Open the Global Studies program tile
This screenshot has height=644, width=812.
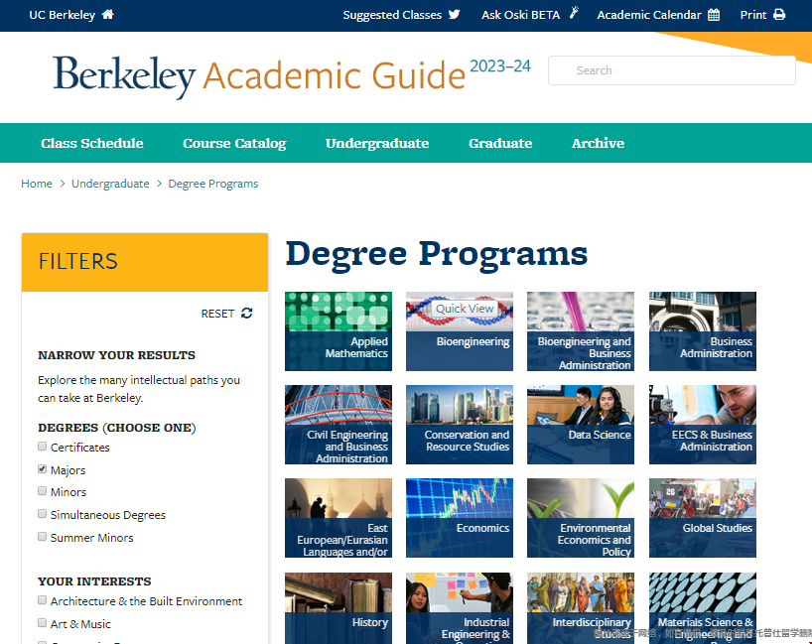coord(703,518)
